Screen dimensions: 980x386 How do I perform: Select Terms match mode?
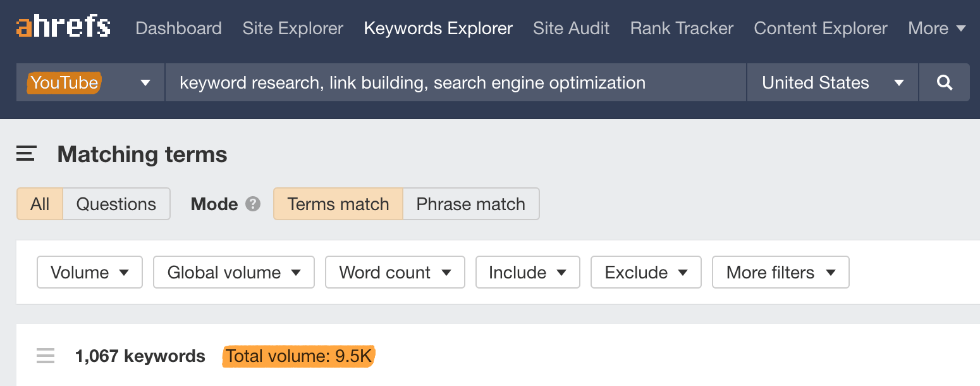coord(338,204)
